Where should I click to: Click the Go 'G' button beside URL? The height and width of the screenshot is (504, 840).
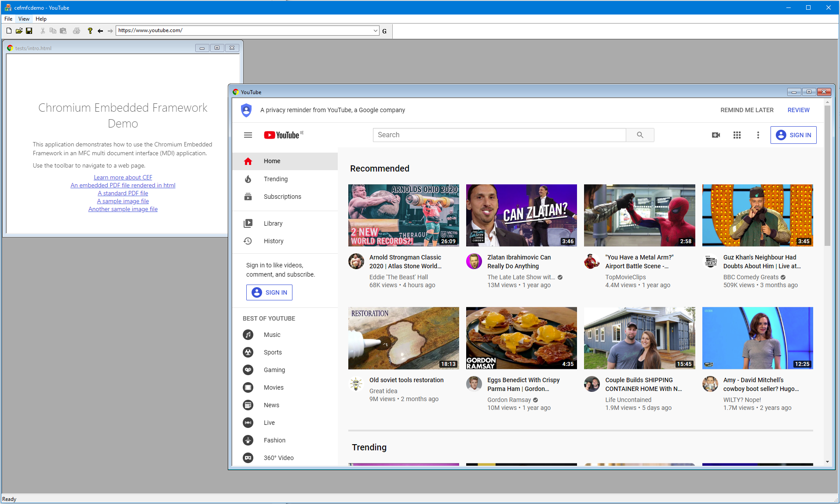(384, 31)
